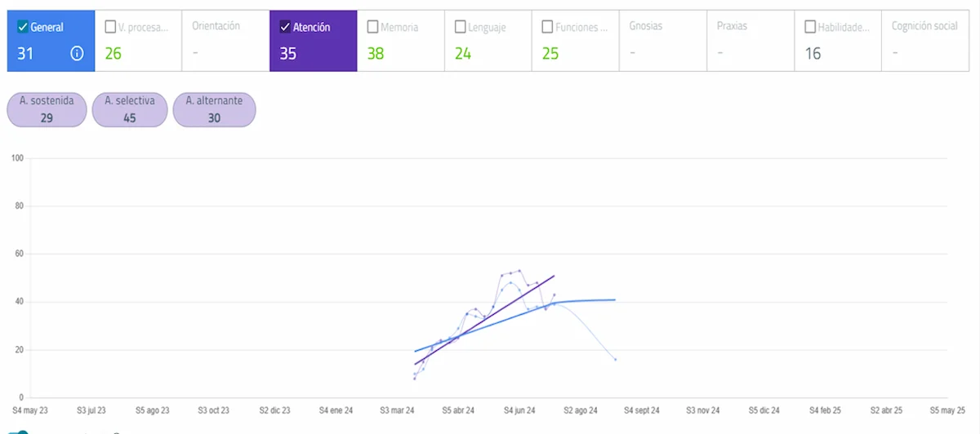This screenshot has height=434, width=980.
Task: Uncheck the Atención checkbox
Action: [285, 27]
